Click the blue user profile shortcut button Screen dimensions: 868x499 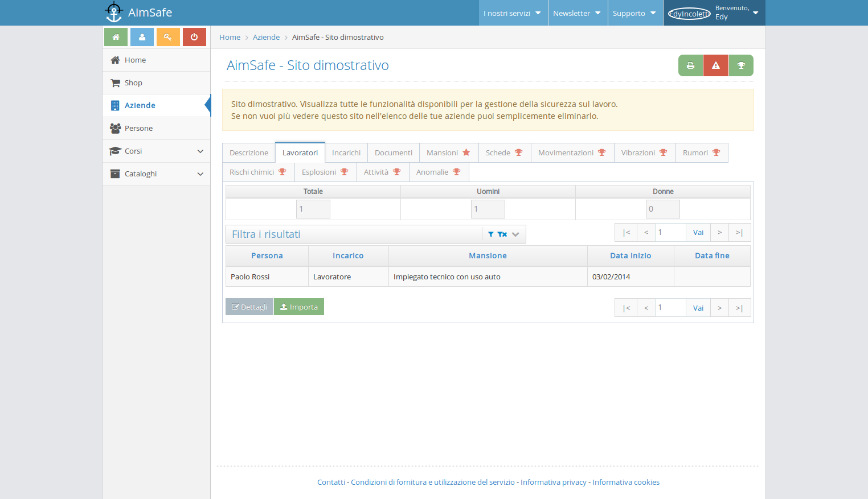(x=142, y=37)
